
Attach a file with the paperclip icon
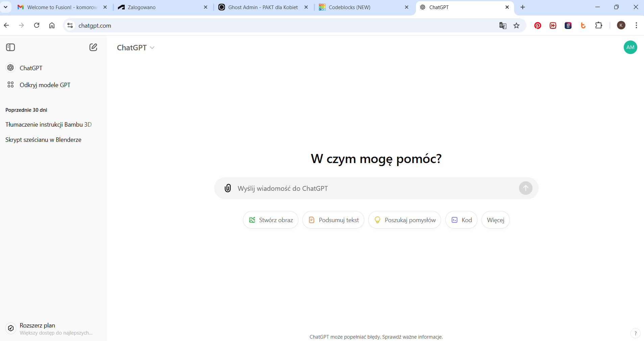(228, 188)
